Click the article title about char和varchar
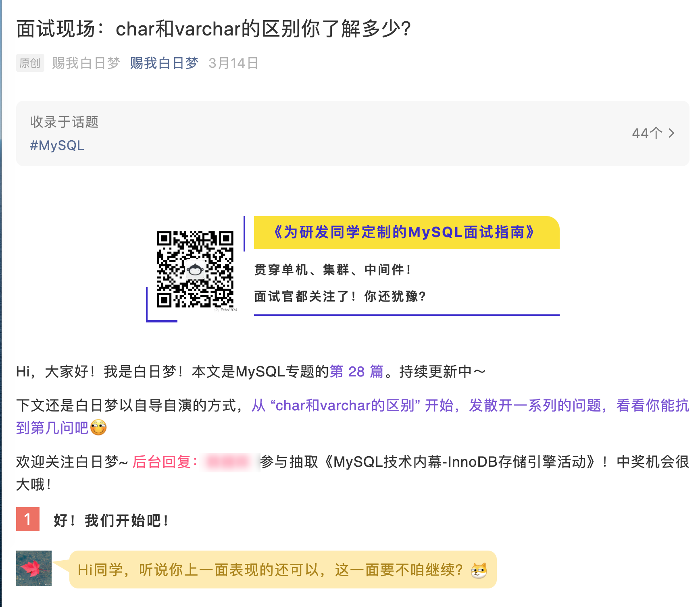700x607 pixels. 214,29
